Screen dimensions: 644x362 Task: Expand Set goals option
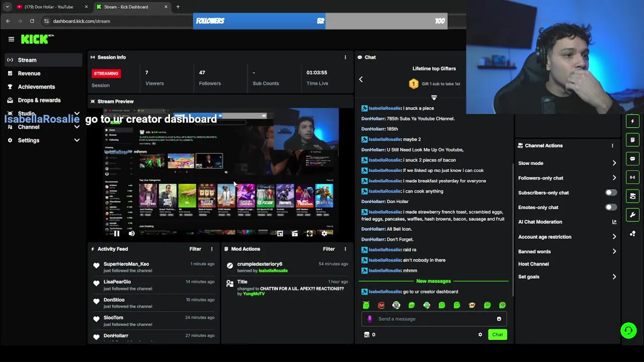coord(614,277)
